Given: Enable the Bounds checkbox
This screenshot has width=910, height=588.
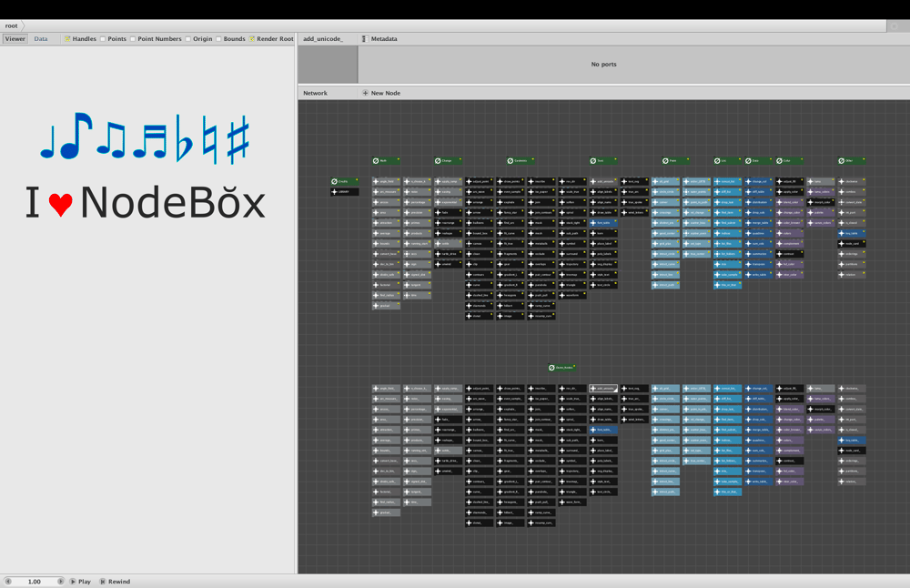Looking at the screenshot, I should pos(218,39).
